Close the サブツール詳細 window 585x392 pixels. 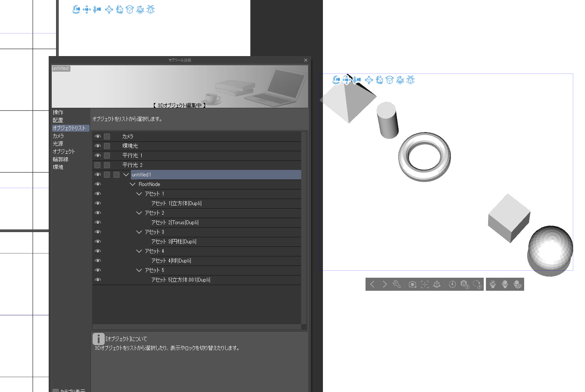pyautogui.click(x=306, y=60)
